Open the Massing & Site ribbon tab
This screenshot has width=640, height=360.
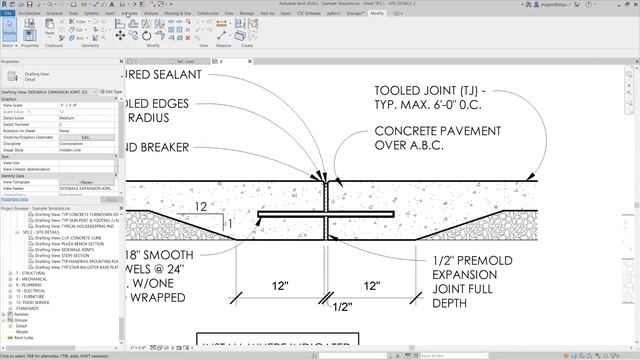tap(177, 13)
